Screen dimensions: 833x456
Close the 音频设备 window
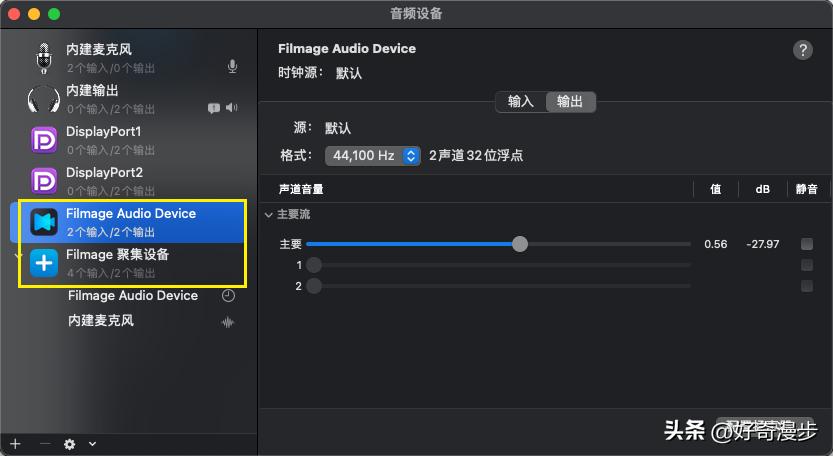tap(14, 14)
